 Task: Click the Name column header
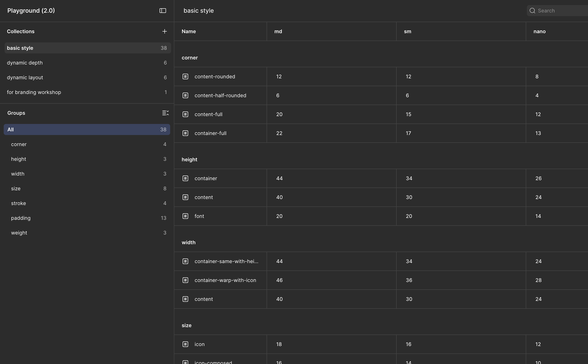click(220, 31)
